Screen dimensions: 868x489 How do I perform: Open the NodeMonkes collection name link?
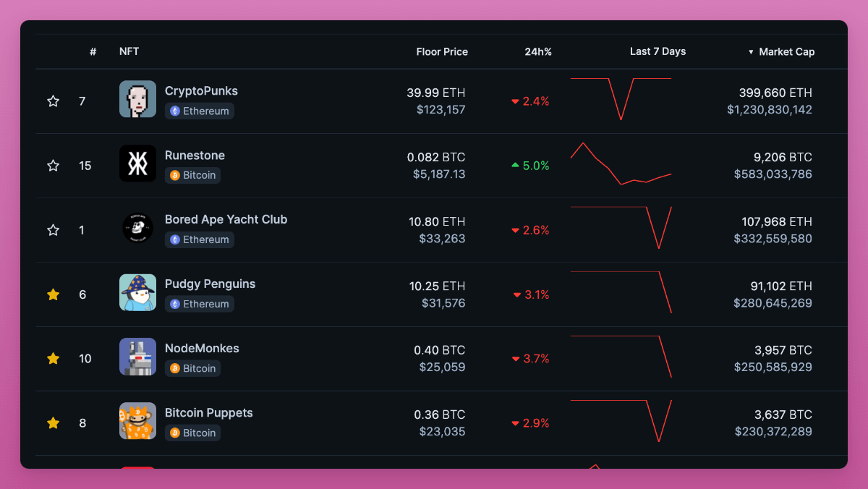[x=202, y=349]
